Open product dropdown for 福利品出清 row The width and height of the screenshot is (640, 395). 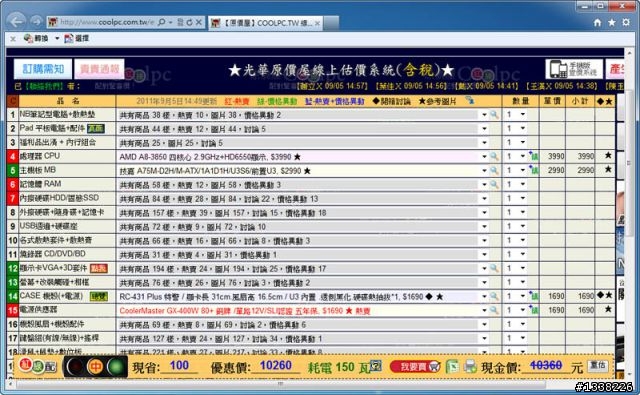pos(484,142)
